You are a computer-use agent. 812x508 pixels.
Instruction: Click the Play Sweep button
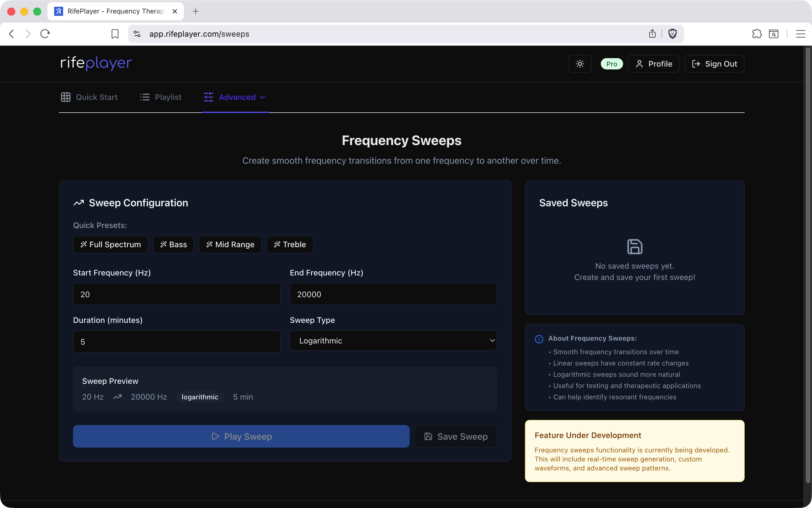(x=241, y=436)
